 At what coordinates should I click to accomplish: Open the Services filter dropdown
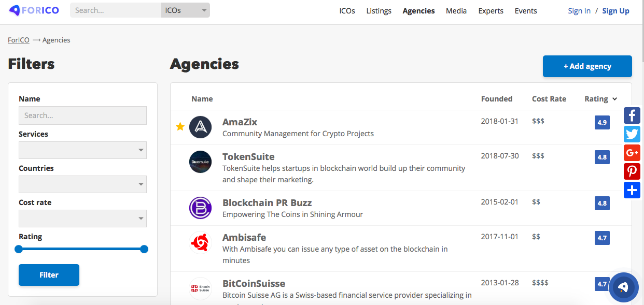[x=82, y=150]
